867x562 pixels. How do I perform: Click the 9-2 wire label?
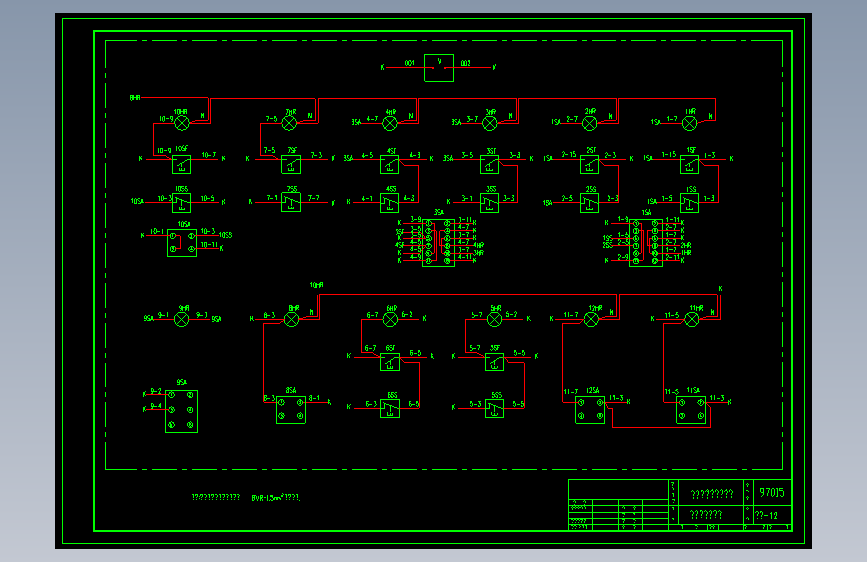[x=156, y=391]
